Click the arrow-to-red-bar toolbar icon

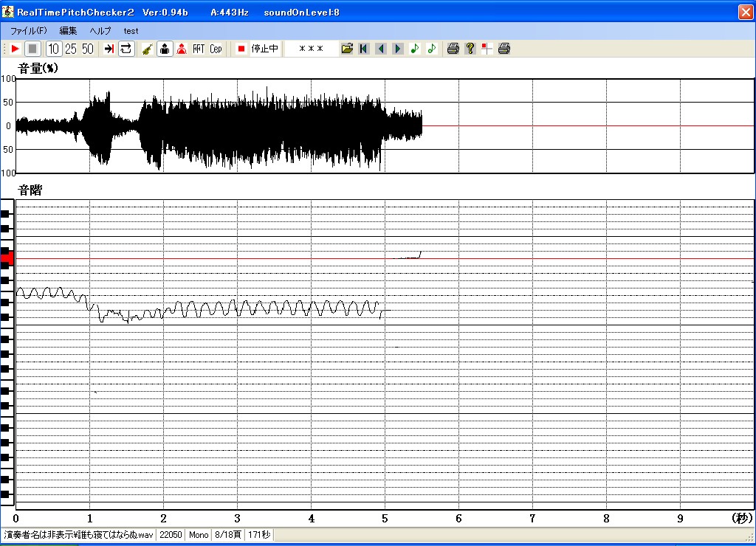pyautogui.click(x=109, y=49)
